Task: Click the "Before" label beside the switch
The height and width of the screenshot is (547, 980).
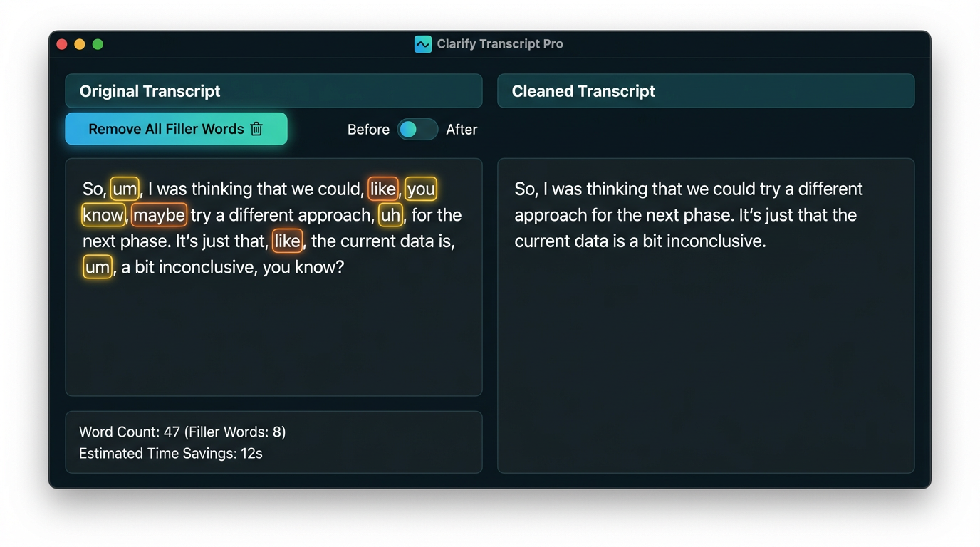Action: tap(368, 130)
